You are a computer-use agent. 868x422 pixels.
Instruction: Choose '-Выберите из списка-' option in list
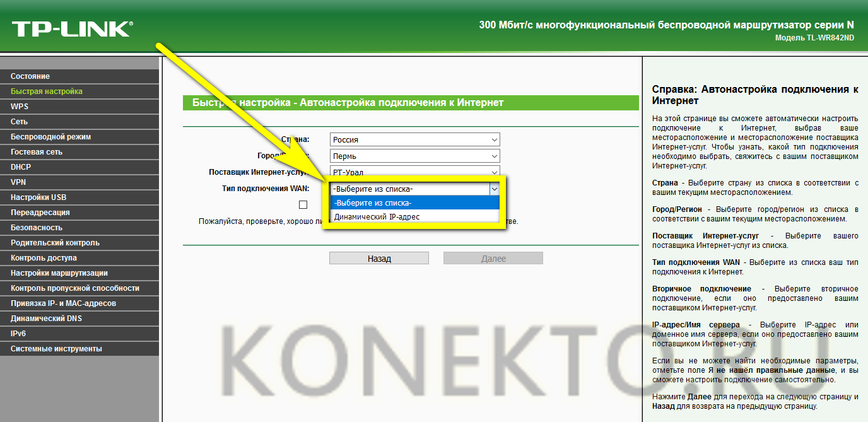click(414, 202)
